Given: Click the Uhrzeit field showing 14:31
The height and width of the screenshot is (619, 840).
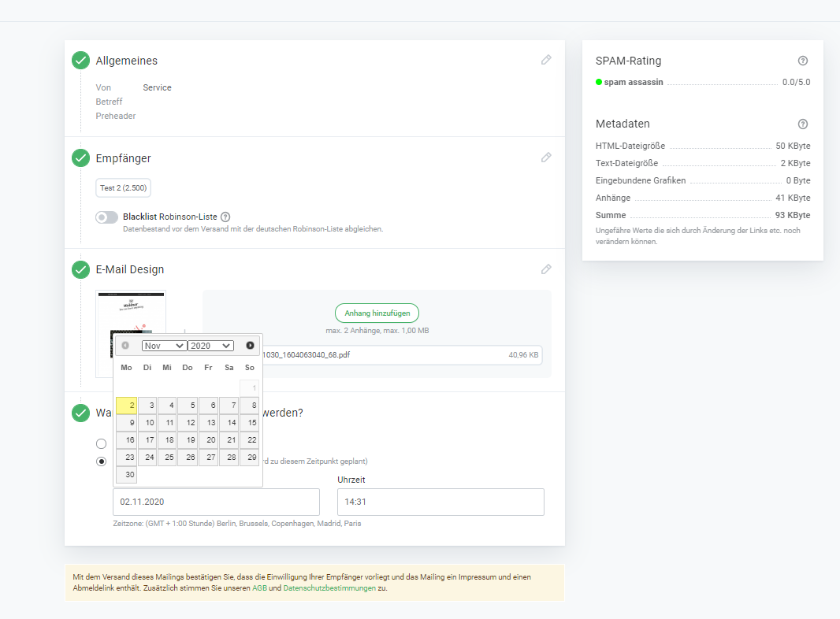Looking at the screenshot, I should click(440, 502).
